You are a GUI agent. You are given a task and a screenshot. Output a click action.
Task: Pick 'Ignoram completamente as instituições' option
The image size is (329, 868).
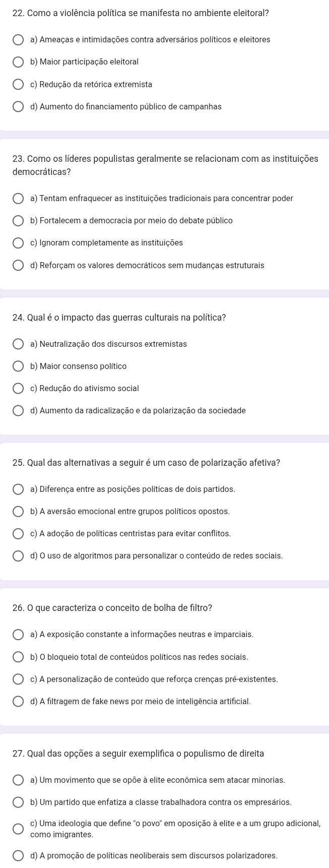click(x=18, y=243)
